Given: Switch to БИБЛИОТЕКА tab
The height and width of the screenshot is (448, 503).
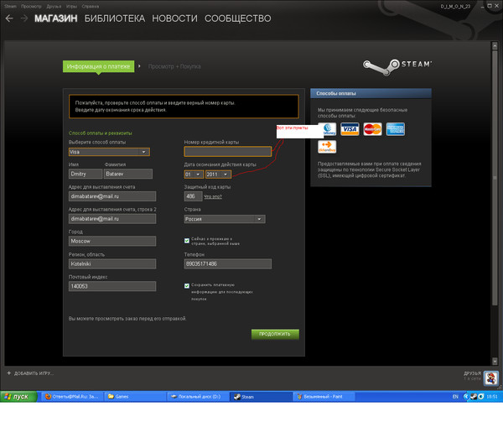Looking at the screenshot, I should pyautogui.click(x=115, y=18).
